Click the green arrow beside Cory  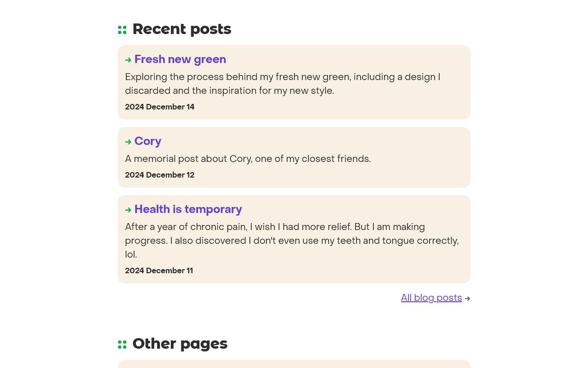coord(128,142)
